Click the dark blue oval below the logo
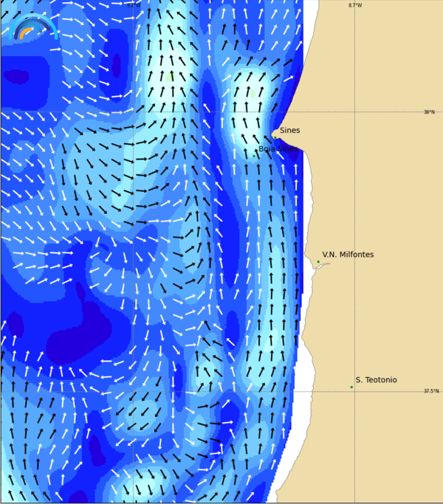The height and width of the screenshot is (504, 443). click(x=16, y=76)
